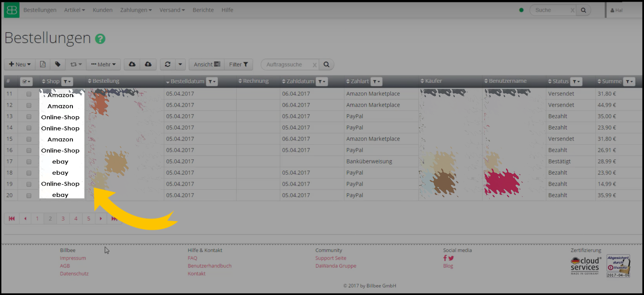Jump to first page of orders

coord(12,219)
